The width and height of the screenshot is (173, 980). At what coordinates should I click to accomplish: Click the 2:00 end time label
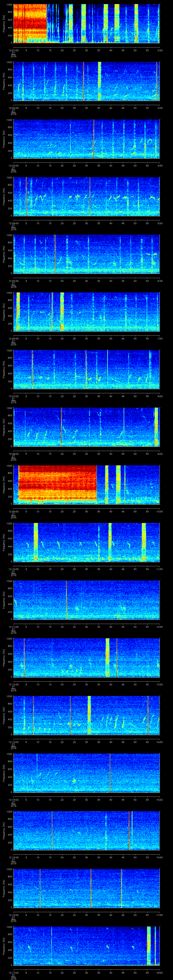tap(160, 50)
